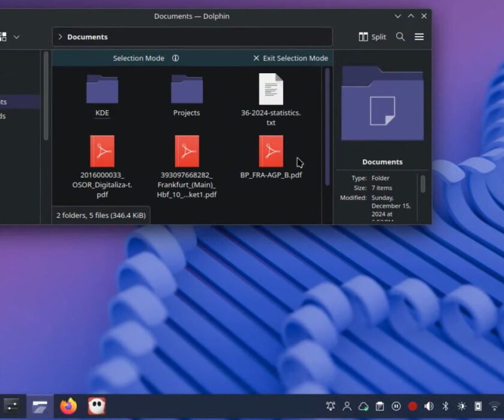Open the view mode dropdown arrow
This screenshot has height=420, width=504.
16,37
